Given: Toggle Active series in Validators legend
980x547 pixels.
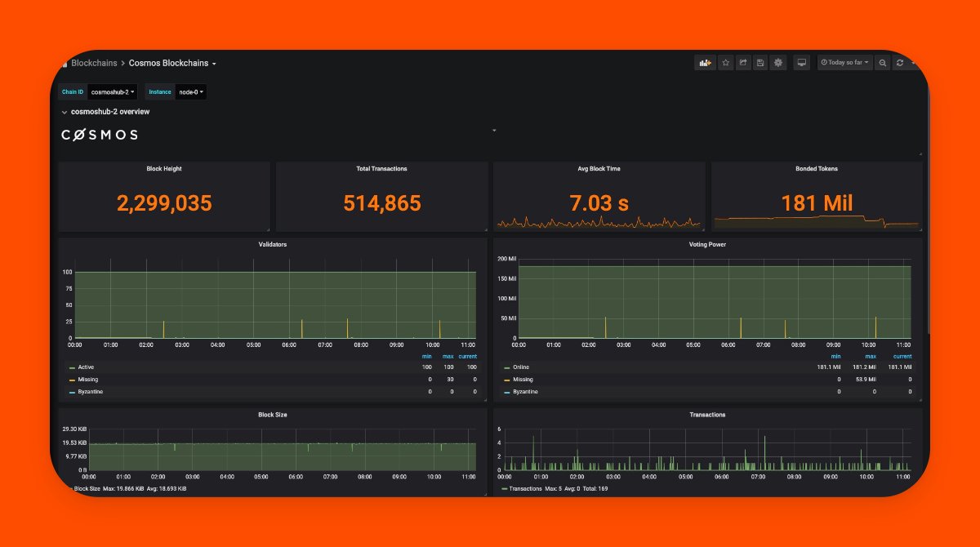Looking at the screenshot, I should point(86,367).
